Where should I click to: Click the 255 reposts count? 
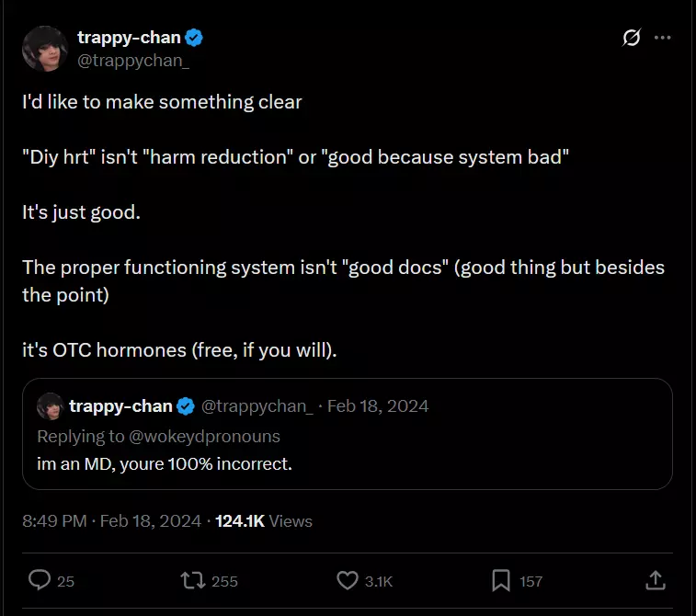pyautogui.click(x=224, y=581)
